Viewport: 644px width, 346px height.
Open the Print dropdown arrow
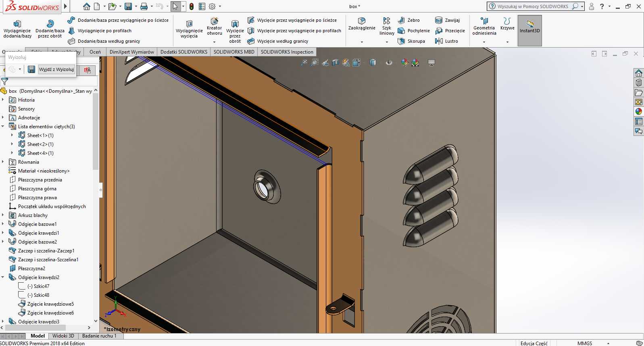pyautogui.click(x=151, y=6)
